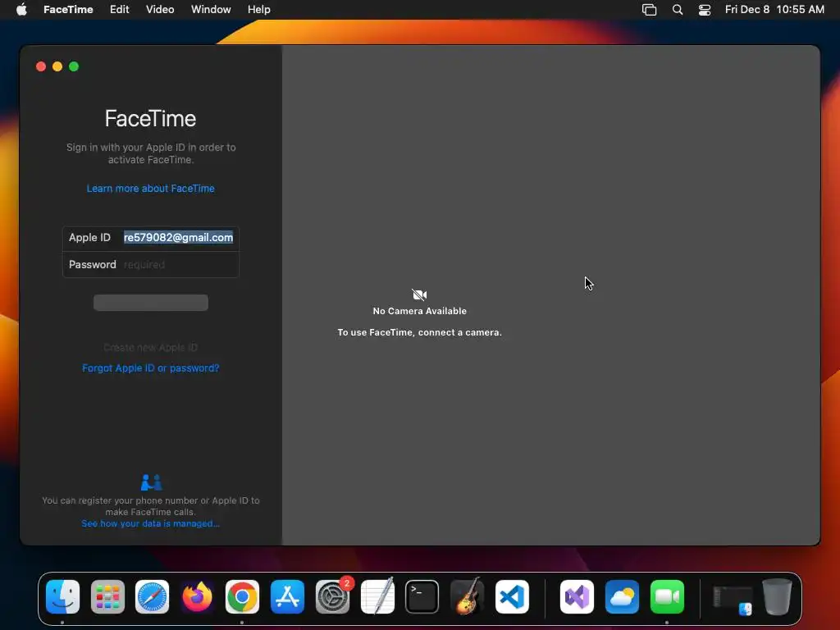Open the Apple menu
The width and height of the screenshot is (840, 630).
[x=21, y=10]
